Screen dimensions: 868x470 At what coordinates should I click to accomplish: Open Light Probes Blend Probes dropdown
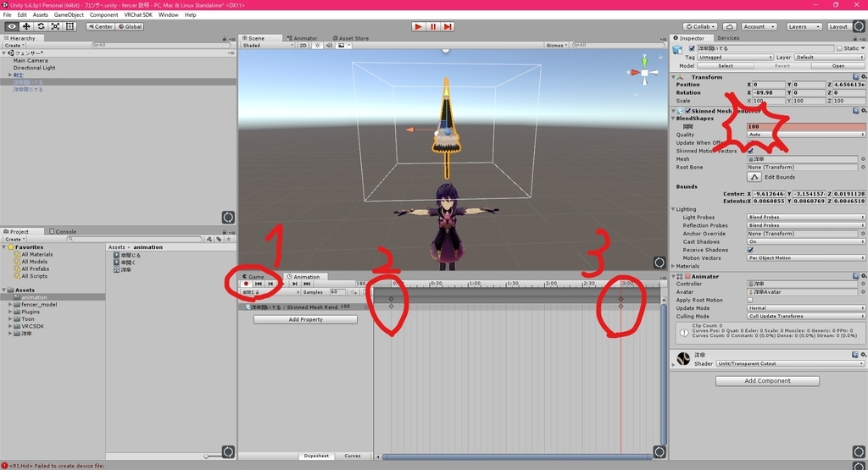pyautogui.click(x=805, y=218)
